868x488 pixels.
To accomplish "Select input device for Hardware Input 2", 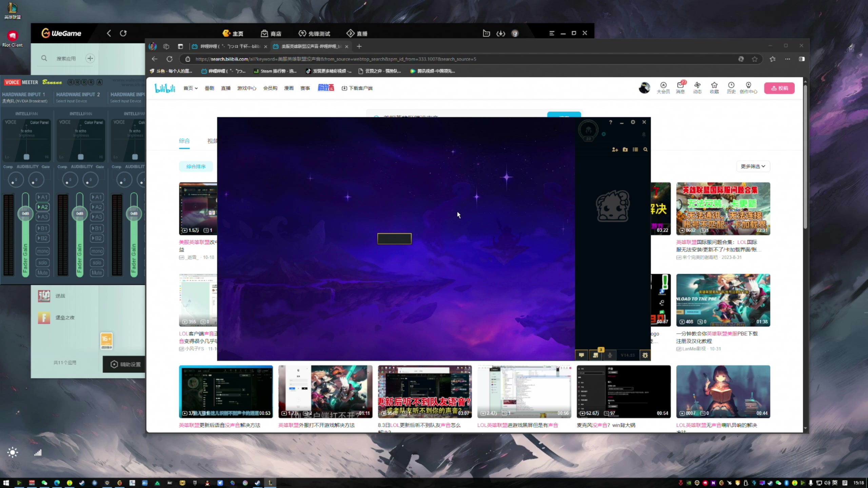I will pyautogui.click(x=71, y=101).
